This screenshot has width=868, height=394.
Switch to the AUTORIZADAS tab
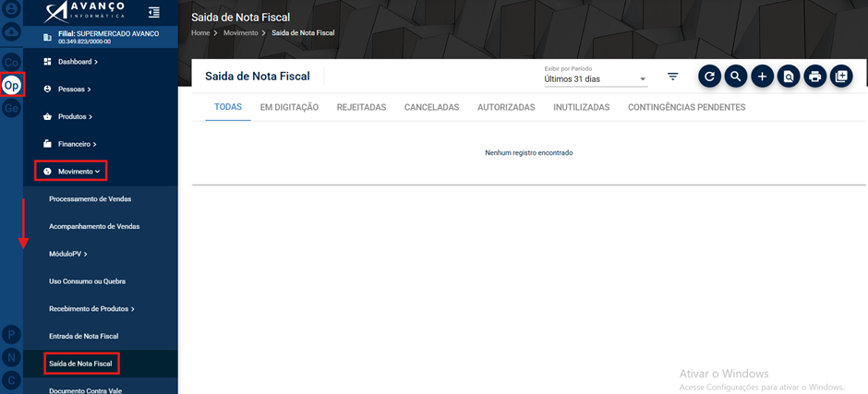(x=506, y=107)
